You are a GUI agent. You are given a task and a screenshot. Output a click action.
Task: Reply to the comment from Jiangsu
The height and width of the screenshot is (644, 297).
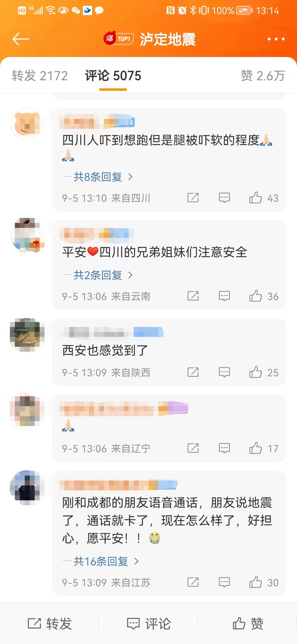[x=224, y=582]
